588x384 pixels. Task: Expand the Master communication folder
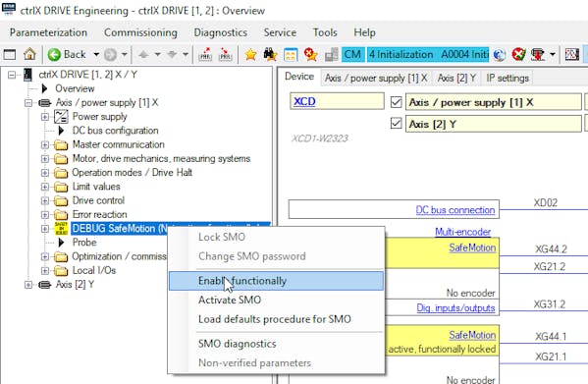click(x=45, y=144)
